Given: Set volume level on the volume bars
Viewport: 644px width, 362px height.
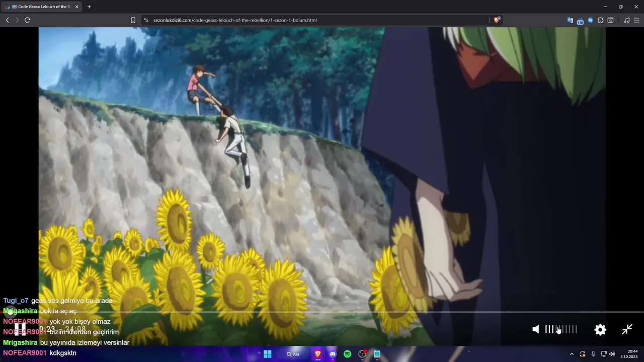Looking at the screenshot, I should coord(561,329).
